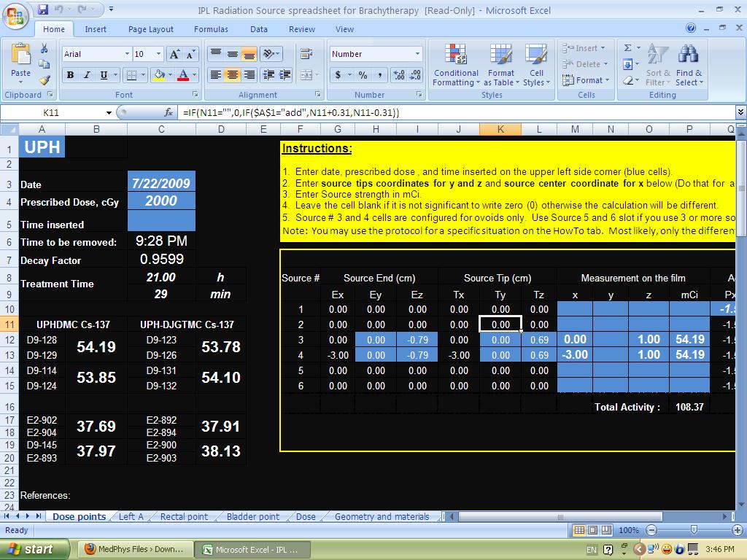
Task: Toggle Bold formatting
Action: [x=70, y=75]
